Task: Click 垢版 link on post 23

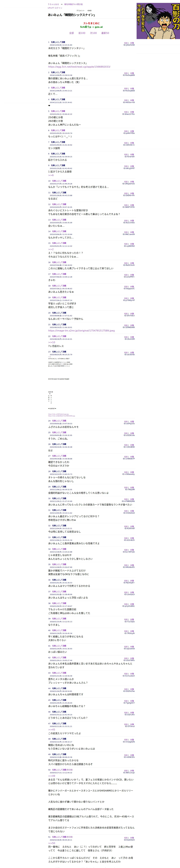Action: (126, 353)
